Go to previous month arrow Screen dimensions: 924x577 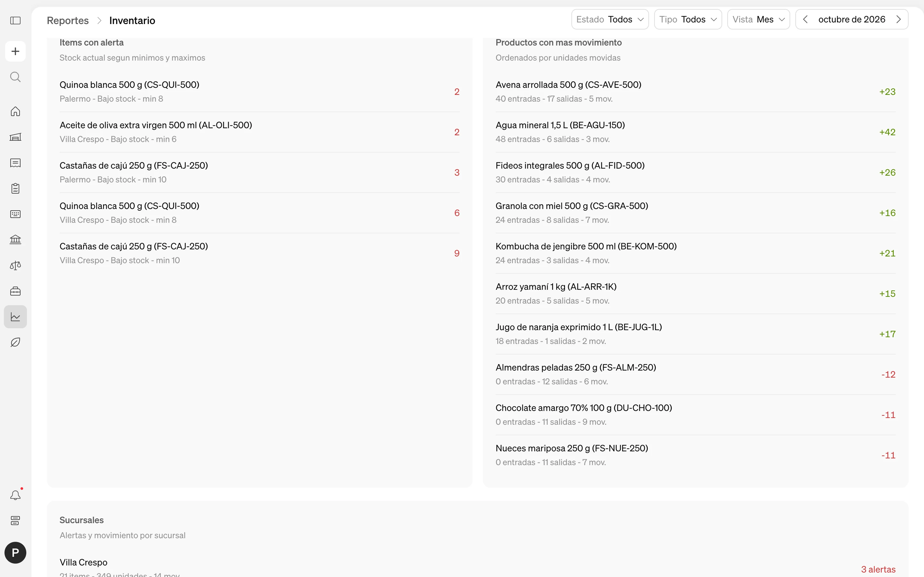tap(805, 20)
